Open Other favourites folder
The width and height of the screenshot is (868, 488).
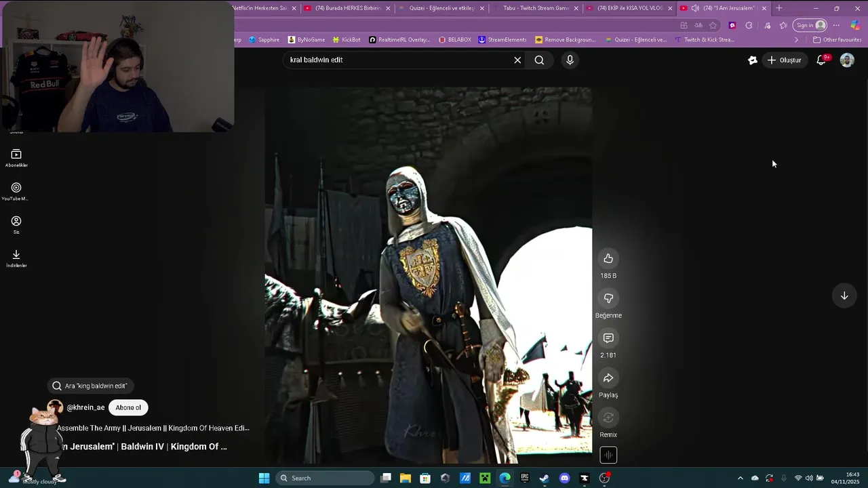[837, 39]
